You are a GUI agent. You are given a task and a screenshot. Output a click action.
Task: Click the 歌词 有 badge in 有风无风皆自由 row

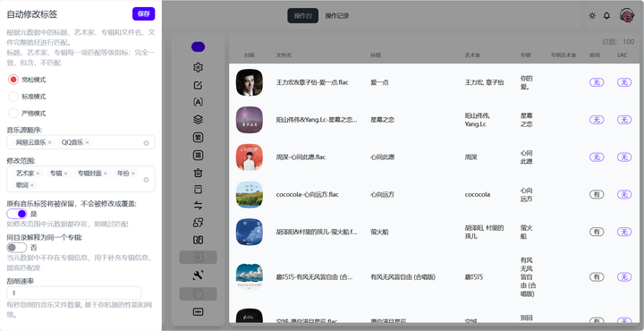597,277
